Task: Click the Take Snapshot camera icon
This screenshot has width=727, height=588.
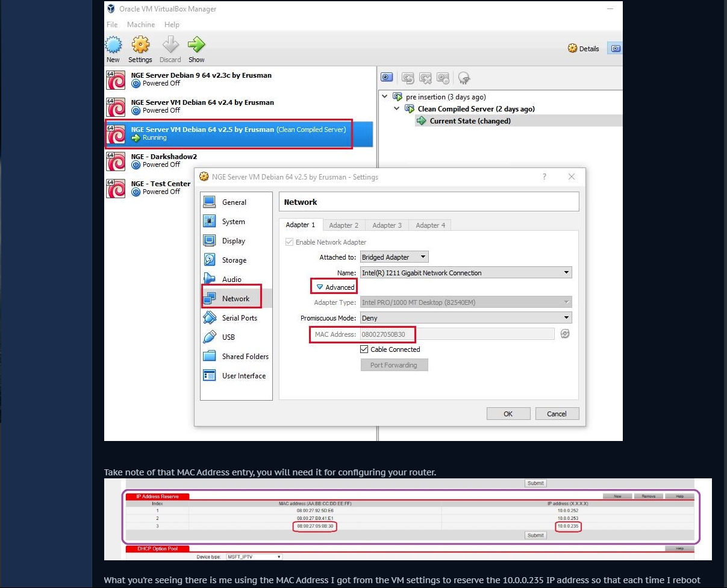Action: tap(387, 78)
